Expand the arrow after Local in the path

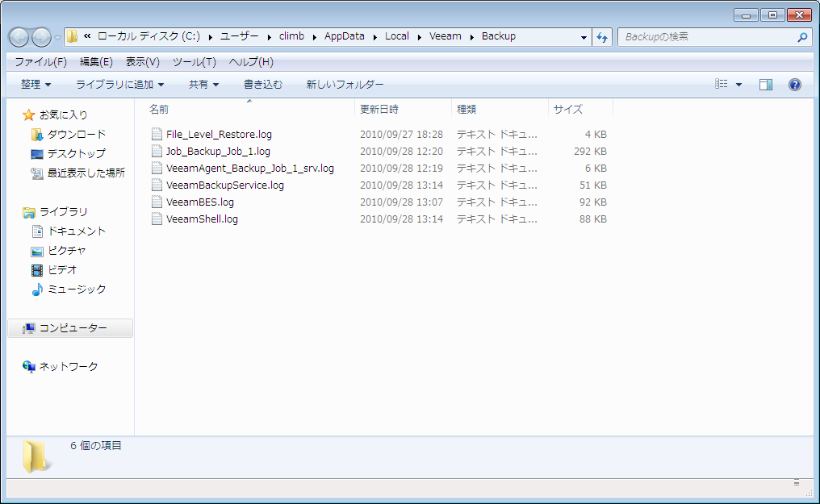420,36
